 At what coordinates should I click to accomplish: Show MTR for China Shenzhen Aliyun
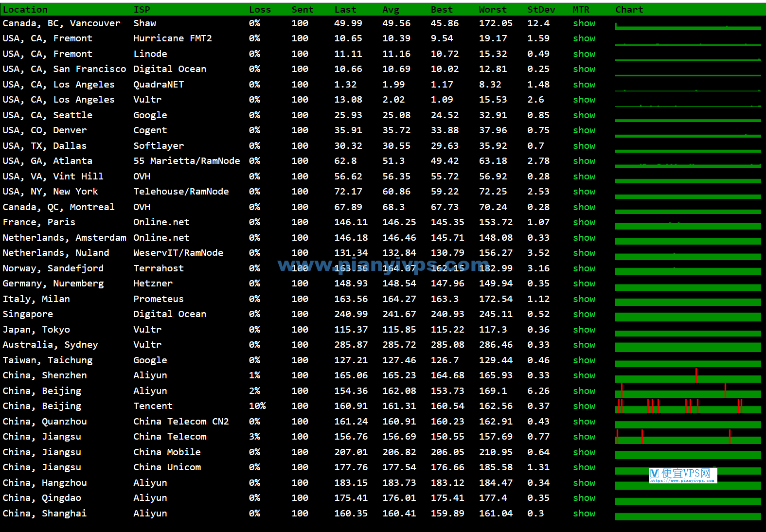584,375
